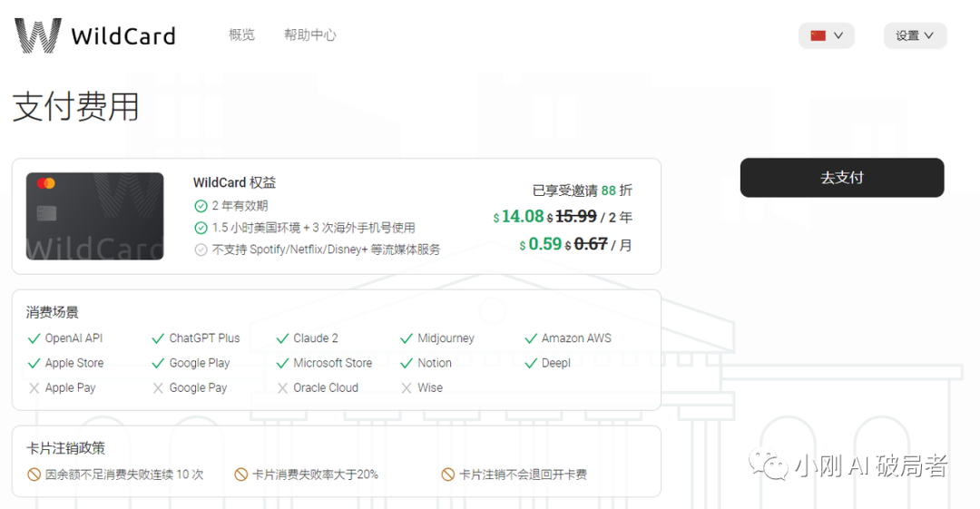Click the X icon beside Apple Pay
The height and width of the screenshot is (509, 980).
[34, 388]
